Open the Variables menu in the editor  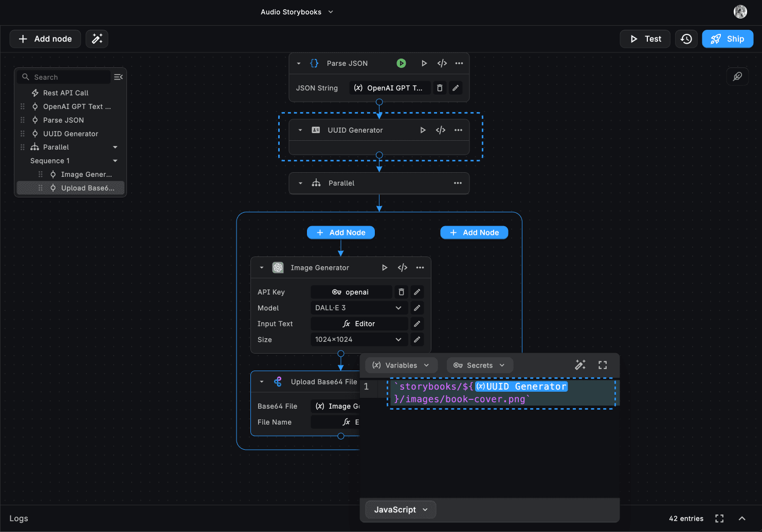click(x=401, y=365)
